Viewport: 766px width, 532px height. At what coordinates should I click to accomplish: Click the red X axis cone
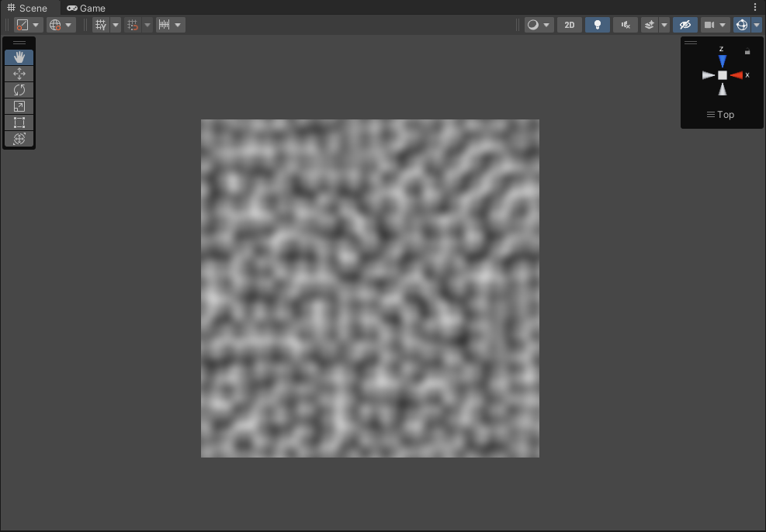(738, 74)
